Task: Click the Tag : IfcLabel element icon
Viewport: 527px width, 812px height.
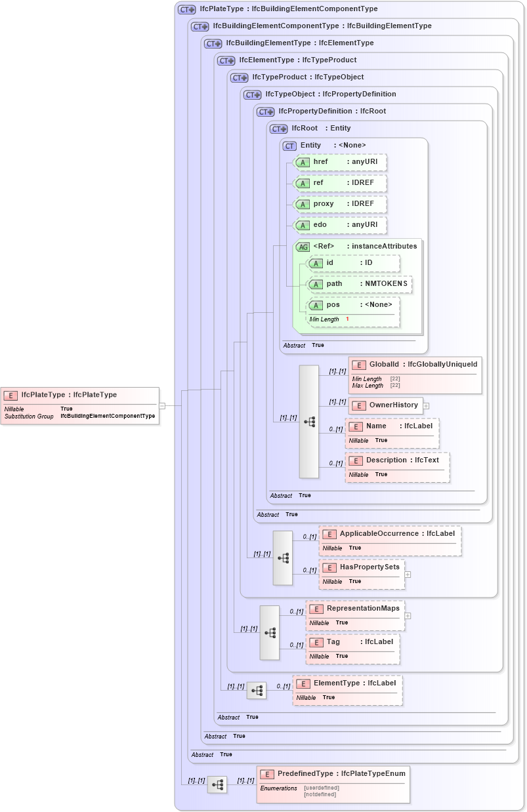Action: click(315, 641)
